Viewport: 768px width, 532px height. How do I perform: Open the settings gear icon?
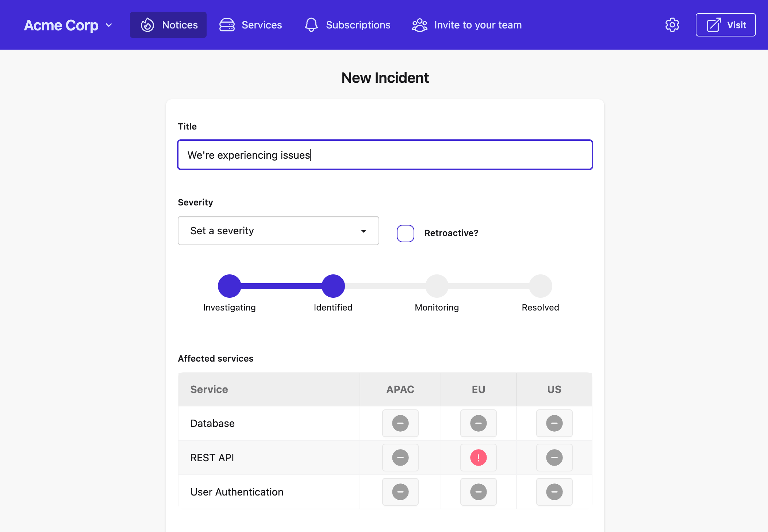pyautogui.click(x=672, y=25)
